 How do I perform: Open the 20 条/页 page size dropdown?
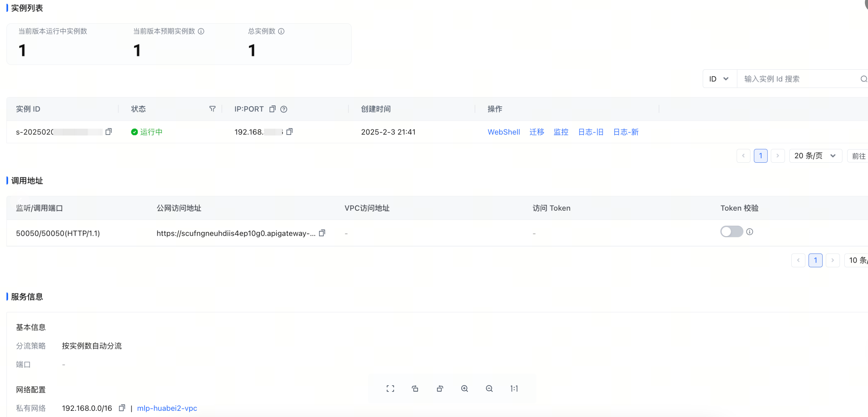815,156
